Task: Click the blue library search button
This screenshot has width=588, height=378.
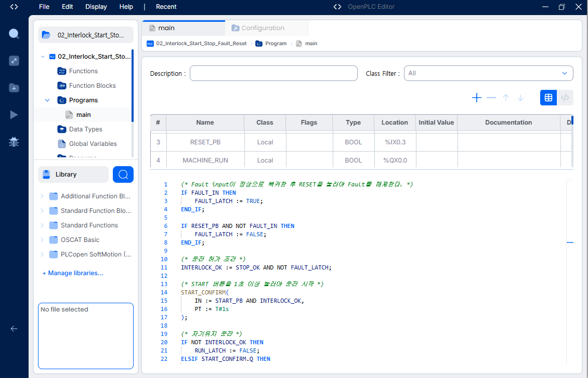Action: tap(123, 174)
